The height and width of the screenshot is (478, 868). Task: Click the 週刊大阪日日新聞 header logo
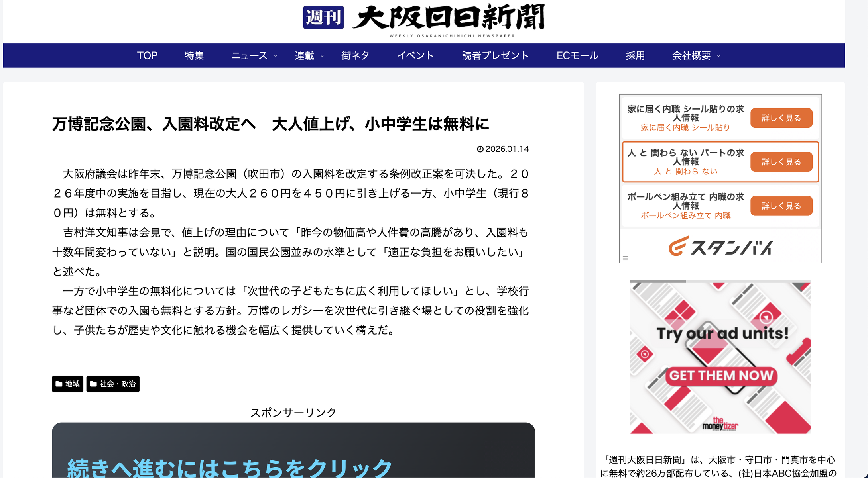tap(424, 19)
